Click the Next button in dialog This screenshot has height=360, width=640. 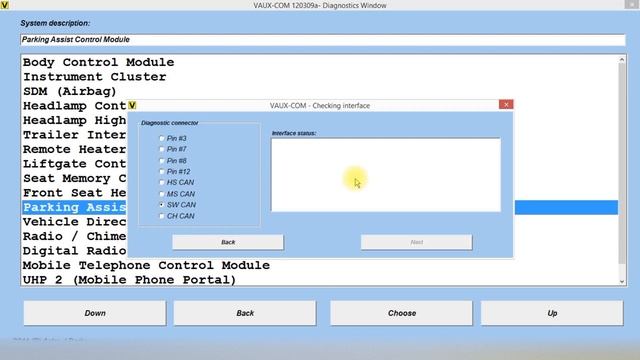pos(416,242)
